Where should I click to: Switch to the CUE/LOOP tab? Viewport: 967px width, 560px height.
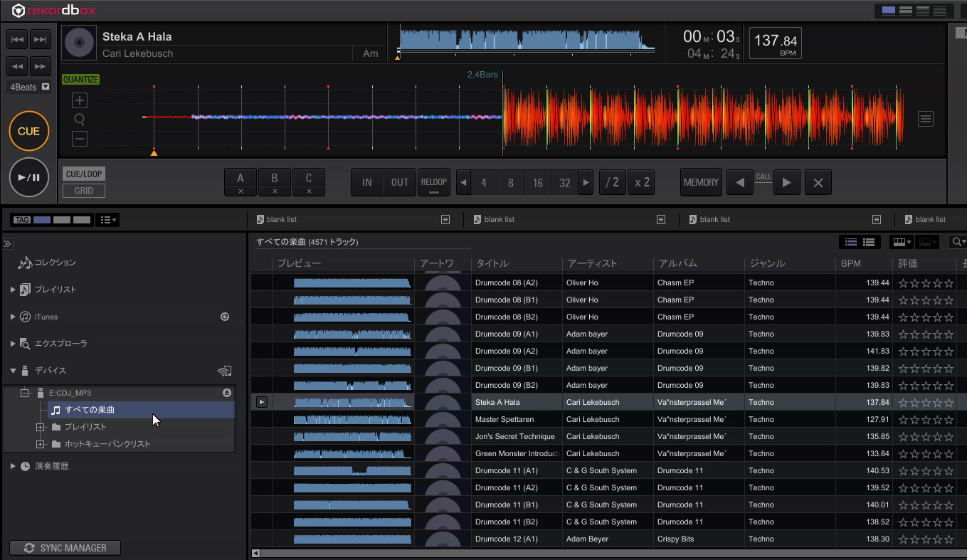pyautogui.click(x=84, y=174)
